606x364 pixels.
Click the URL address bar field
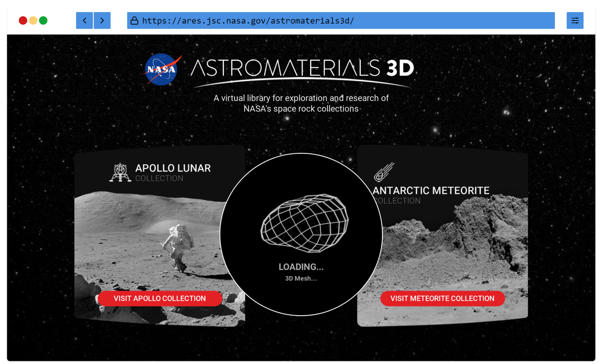(340, 20)
